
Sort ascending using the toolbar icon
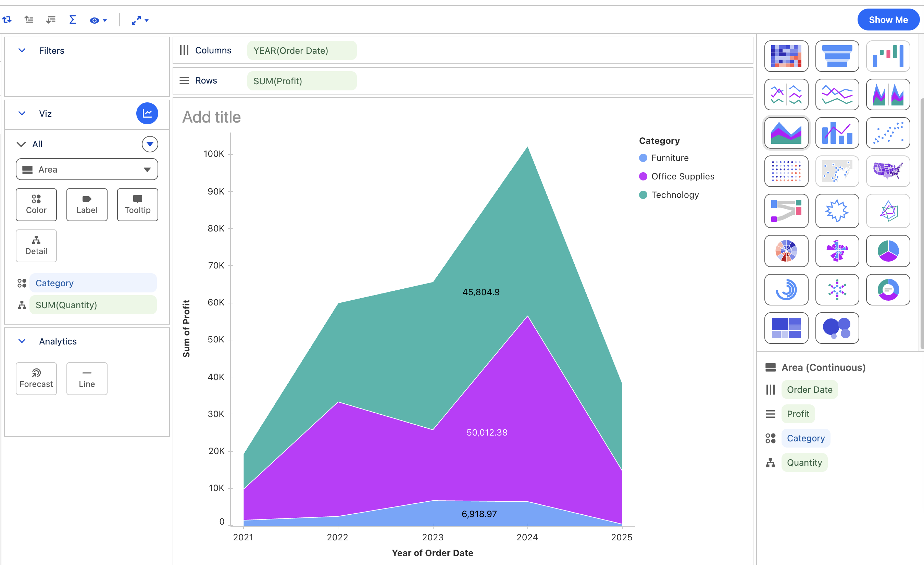point(29,20)
